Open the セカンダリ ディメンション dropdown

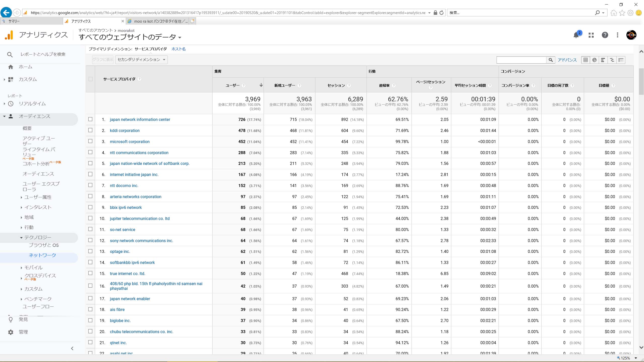click(x=141, y=60)
